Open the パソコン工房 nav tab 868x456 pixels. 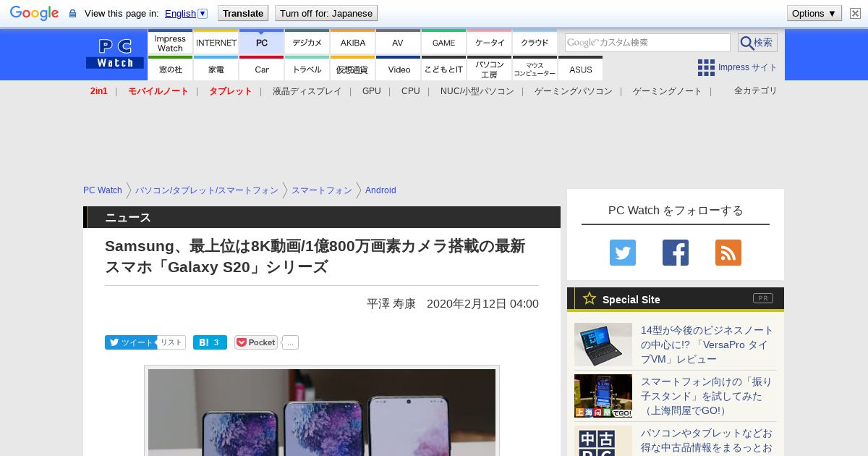(x=490, y=69)
